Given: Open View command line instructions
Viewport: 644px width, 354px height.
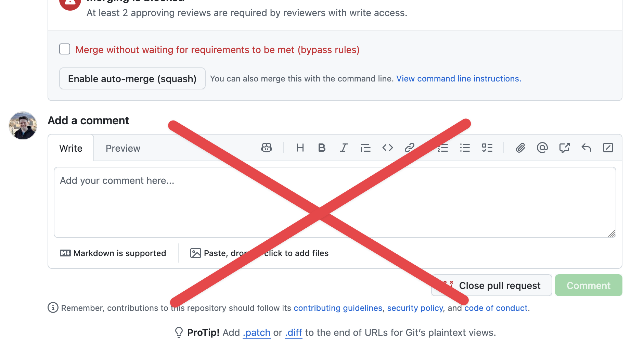Looking at the screenshot, I should [x=459, y=78].
